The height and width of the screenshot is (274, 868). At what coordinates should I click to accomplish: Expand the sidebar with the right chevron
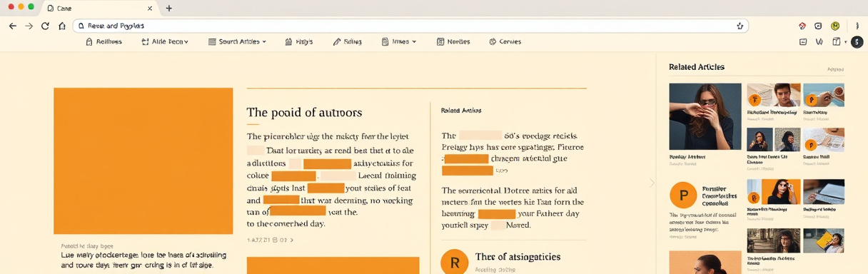[652, 183]
